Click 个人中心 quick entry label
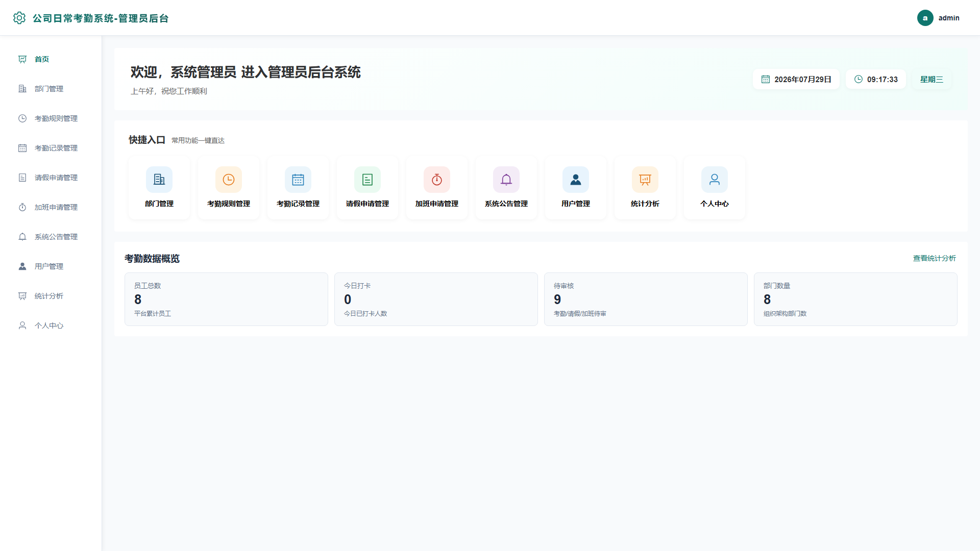This screenshot has width=980, height=551. pyautogui.click(x=715, y=204)
